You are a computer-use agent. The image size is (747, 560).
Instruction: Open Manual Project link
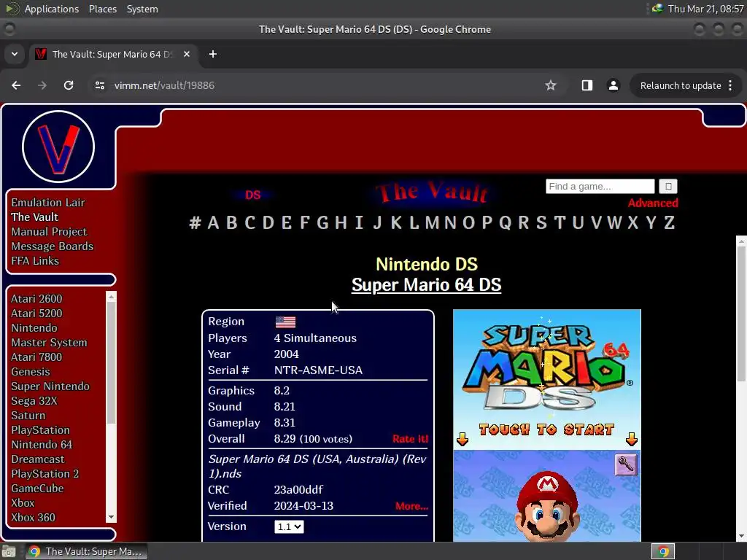[49, 231]
